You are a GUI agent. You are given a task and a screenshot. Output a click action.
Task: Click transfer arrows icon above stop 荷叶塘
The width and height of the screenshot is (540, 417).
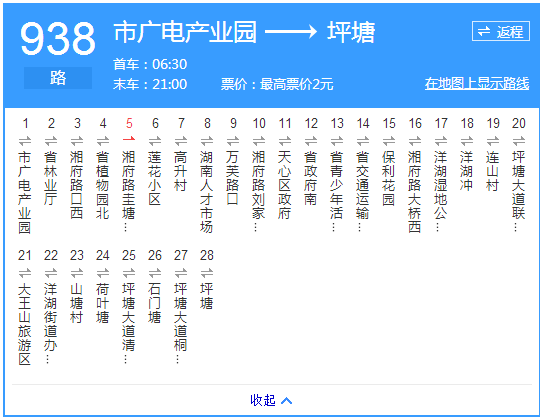point(103,273)
